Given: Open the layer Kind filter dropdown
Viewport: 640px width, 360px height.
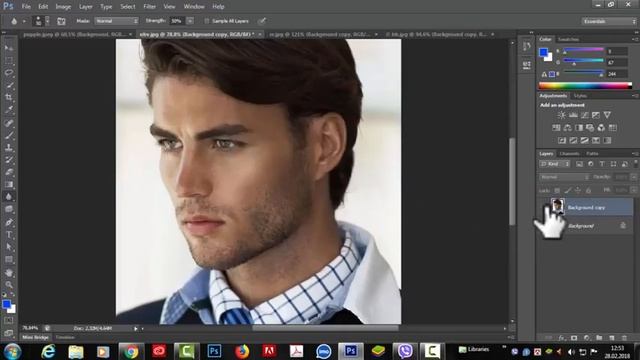Looking at the screenshot, I should 555,164.
